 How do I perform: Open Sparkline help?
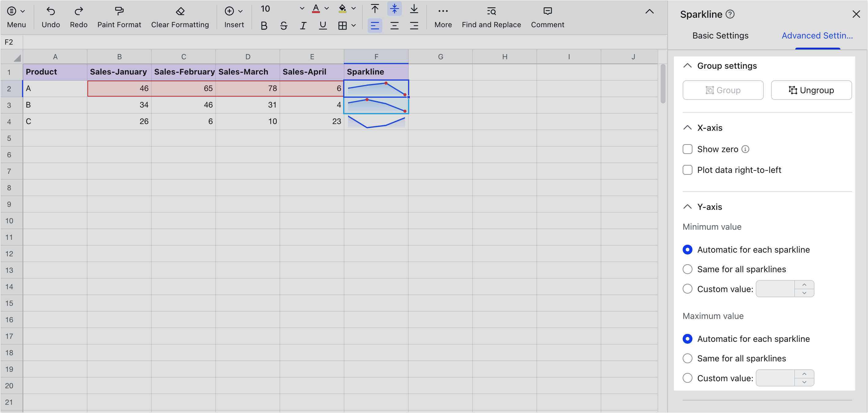click(730, 14)
